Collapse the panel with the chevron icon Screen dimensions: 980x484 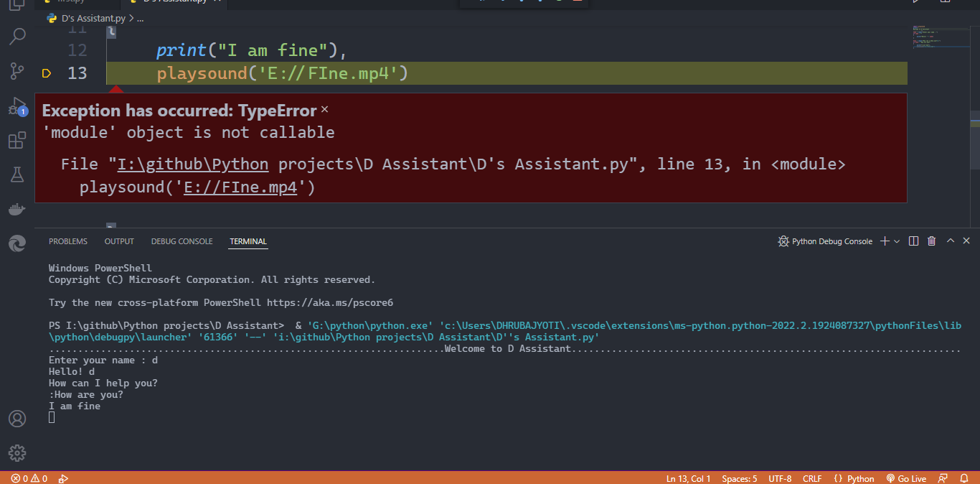(950, 241)
